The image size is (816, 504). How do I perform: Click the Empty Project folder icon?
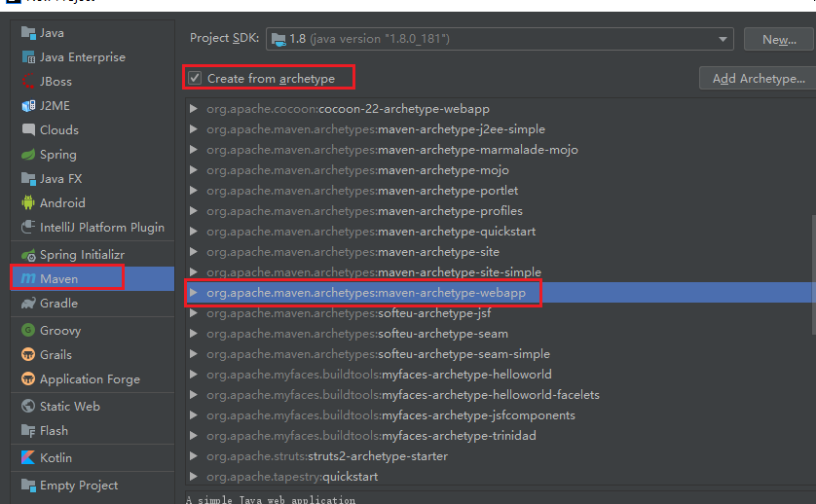tap(28, 486)
